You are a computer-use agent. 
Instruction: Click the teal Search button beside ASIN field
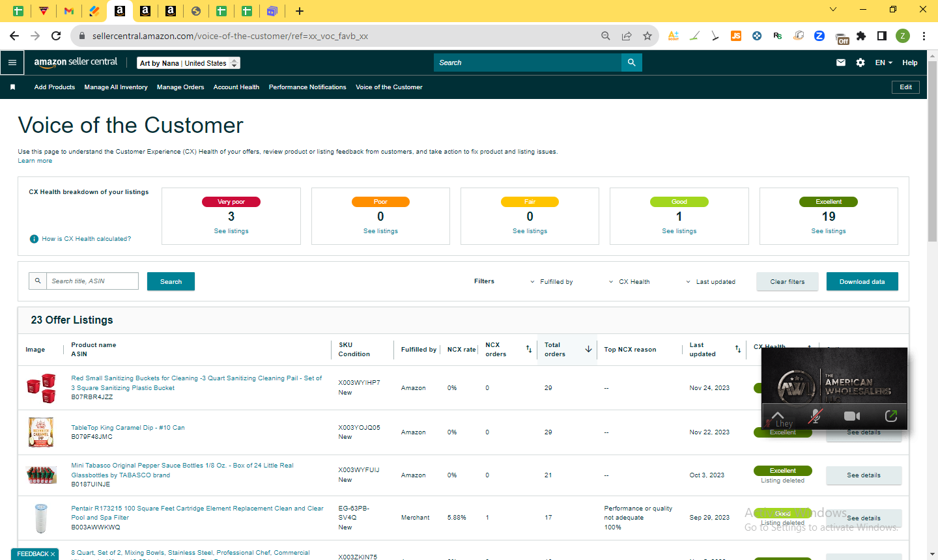pyautogui.click(x=171, y=281)
